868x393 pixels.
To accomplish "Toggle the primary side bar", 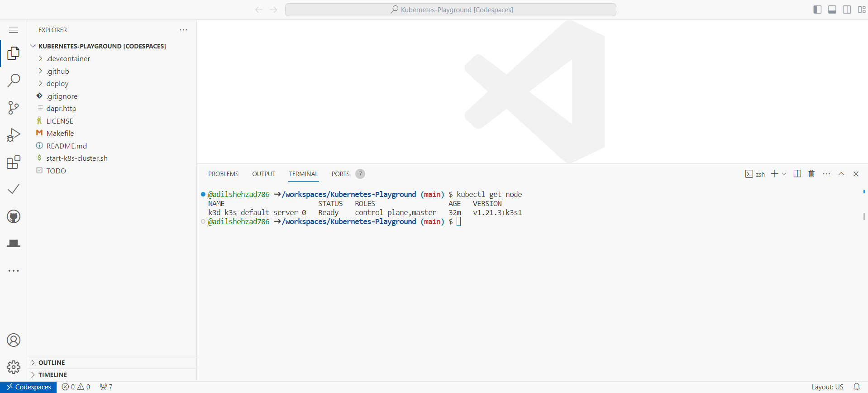I will [817, 10].
